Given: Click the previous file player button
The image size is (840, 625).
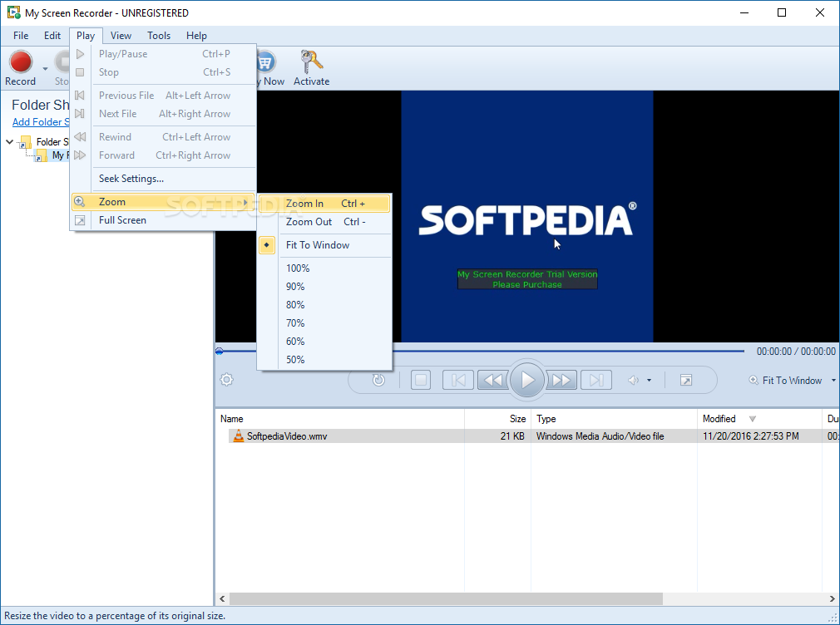Looking at the screenshot, I should 458,381.
